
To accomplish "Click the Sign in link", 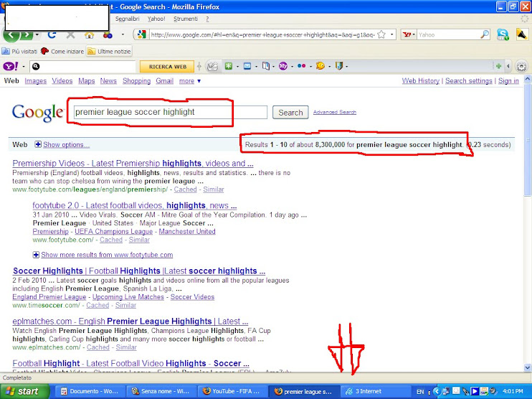I will [508, 81].
